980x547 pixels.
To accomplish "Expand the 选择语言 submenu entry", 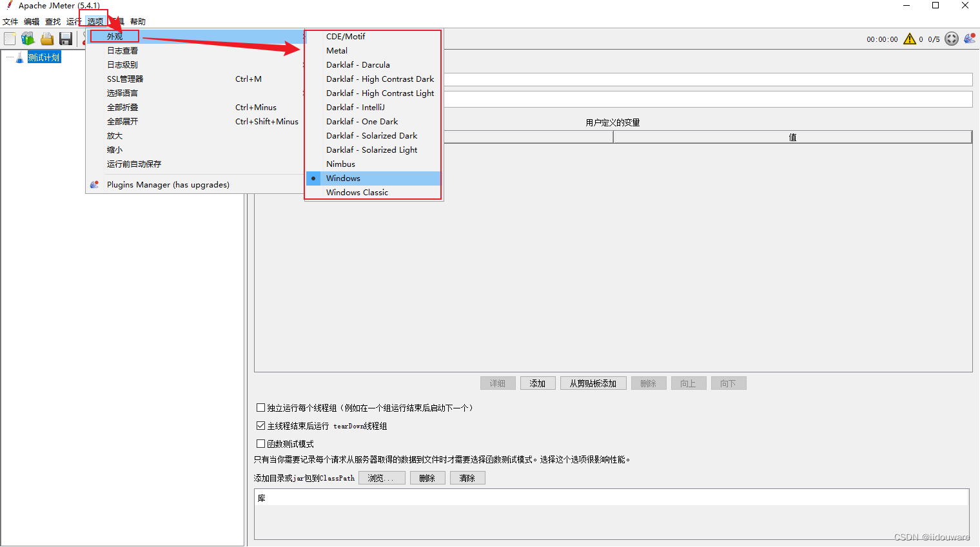I will (x=196, y=93).
